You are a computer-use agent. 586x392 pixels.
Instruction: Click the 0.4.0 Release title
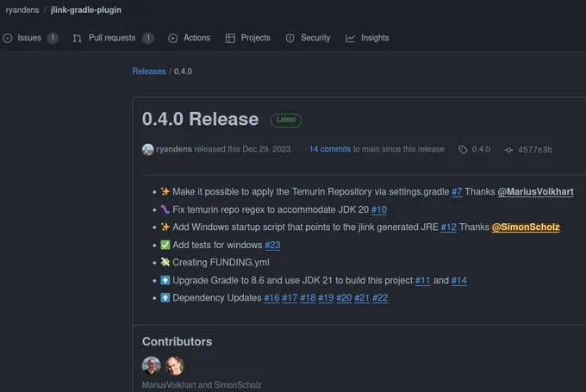point(200,119)
